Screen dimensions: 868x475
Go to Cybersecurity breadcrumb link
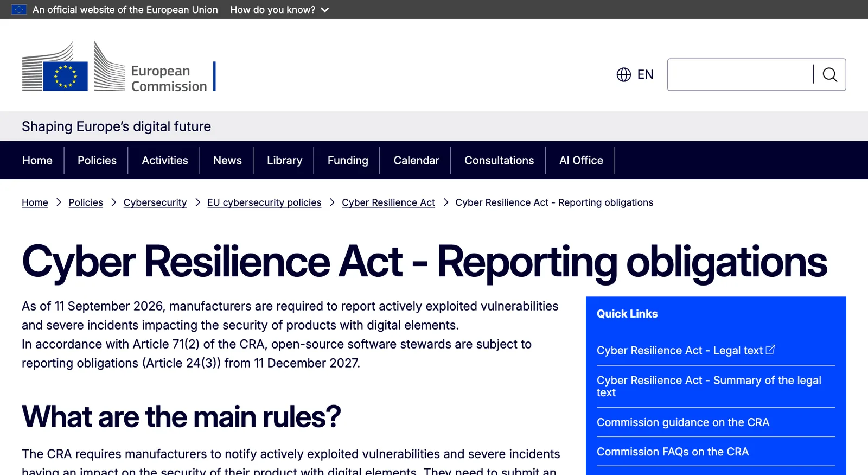coord(155,202)
